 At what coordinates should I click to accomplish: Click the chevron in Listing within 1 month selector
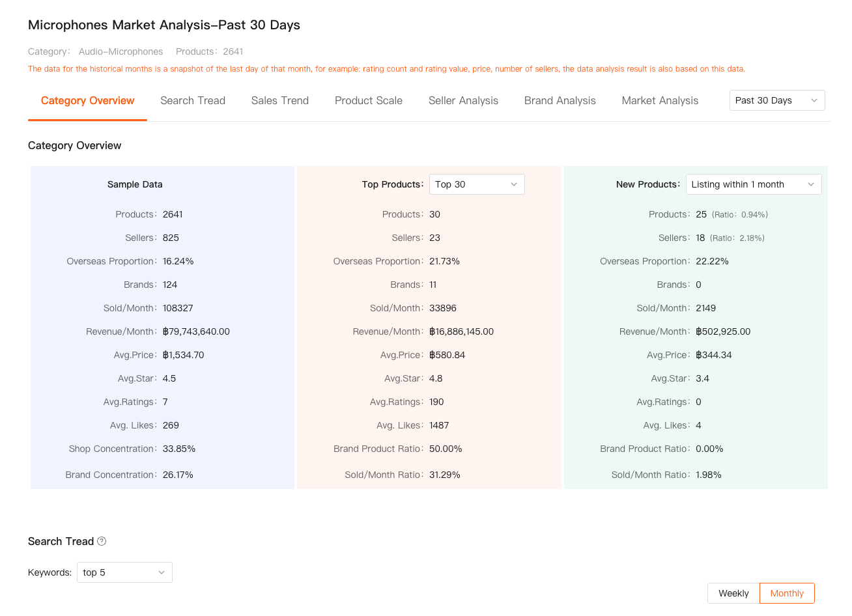coord(811,184)
